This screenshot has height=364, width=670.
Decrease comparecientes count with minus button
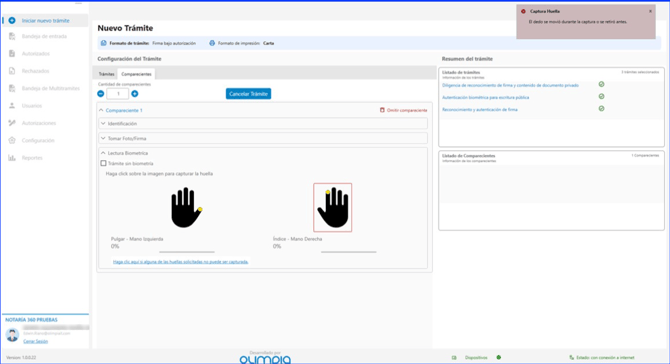[x=101, y=94]
